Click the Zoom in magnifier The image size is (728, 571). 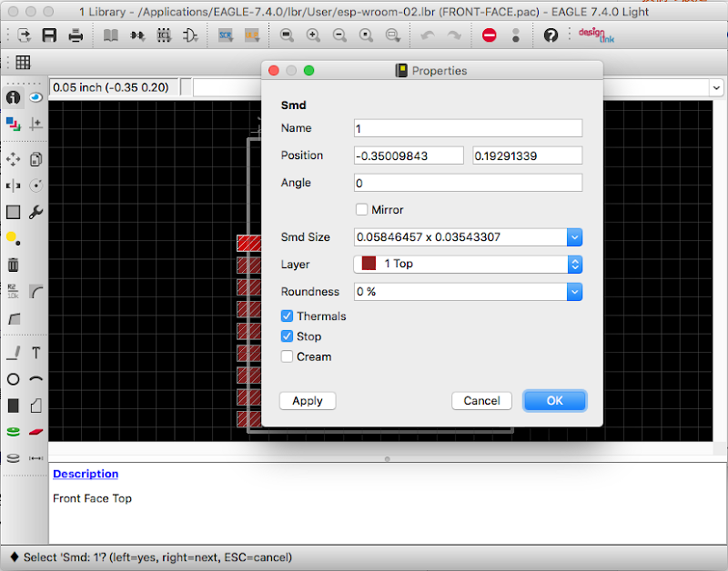pyautogui.click(x=313, y=35)
